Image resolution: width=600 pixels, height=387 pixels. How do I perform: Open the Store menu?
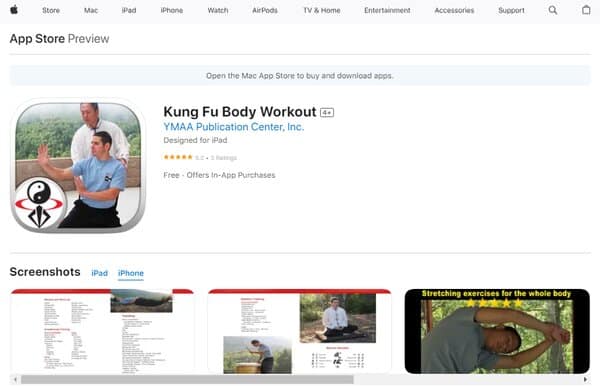coord(51,11)
